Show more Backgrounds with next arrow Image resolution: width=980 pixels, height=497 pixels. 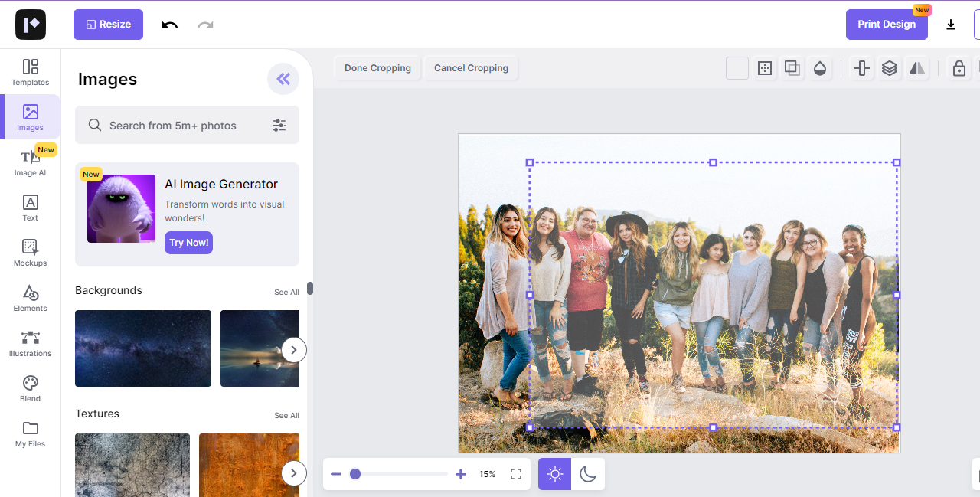coord(294,350)
